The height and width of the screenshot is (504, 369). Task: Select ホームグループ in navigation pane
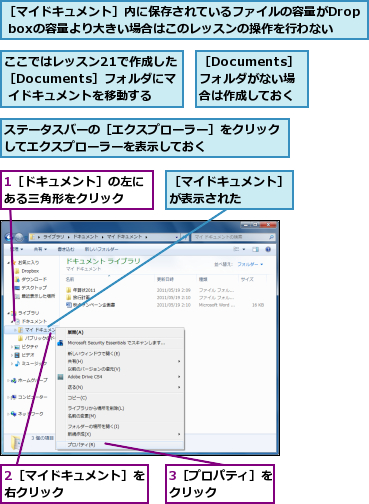(29, 380)
